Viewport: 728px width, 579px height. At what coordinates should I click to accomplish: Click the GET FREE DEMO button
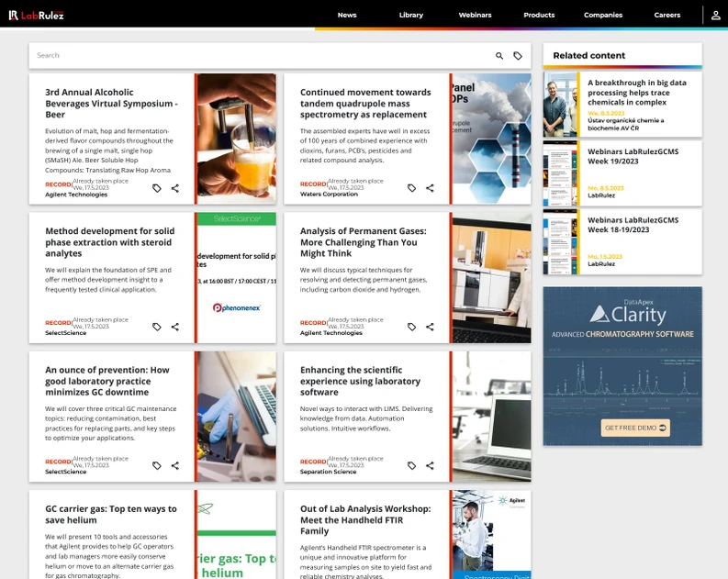tap(635, 428)
